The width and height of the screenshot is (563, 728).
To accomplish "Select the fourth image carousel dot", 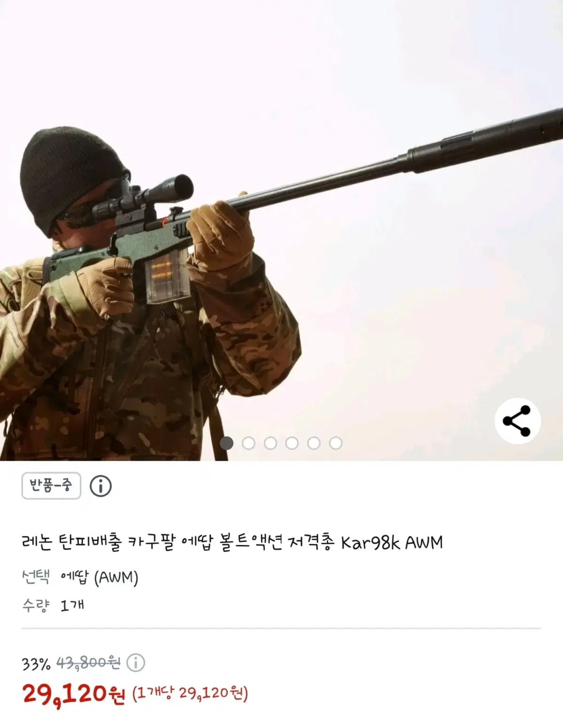I will [292, 443].
